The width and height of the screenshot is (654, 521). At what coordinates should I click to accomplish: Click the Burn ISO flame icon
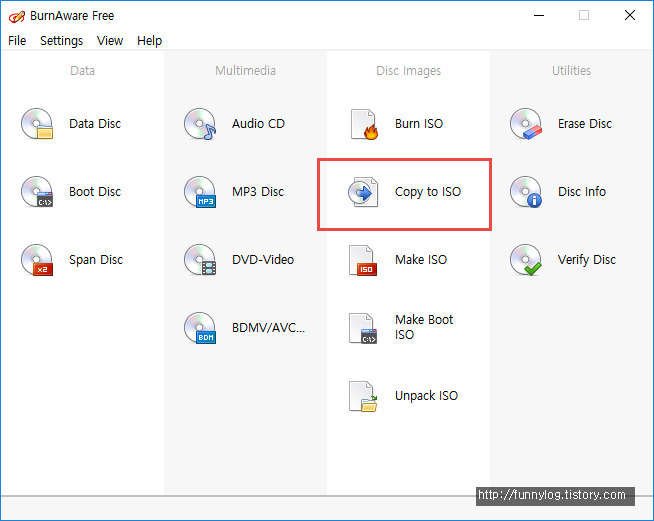point(364,124)
